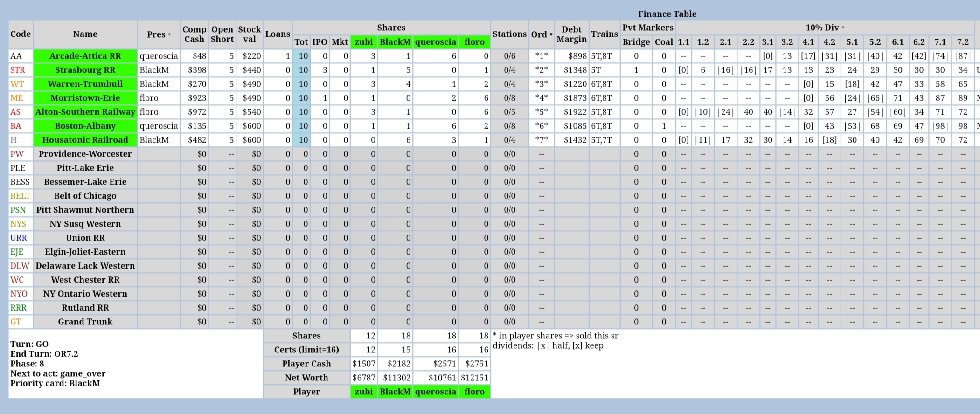This screenshot has height=414, width=980.
Task: Click floro's net worth $12151
Action: click(x=474, y=378)
